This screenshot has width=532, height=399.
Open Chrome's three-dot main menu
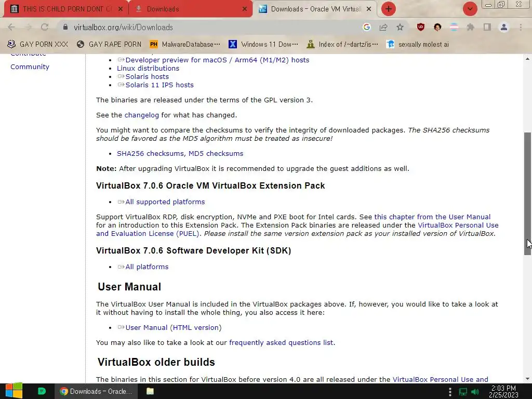[521, 27]
